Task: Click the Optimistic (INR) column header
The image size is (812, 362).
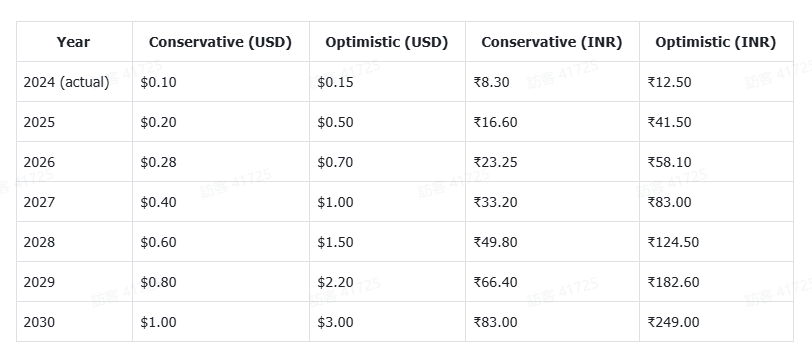Action: tap(716, 42)
